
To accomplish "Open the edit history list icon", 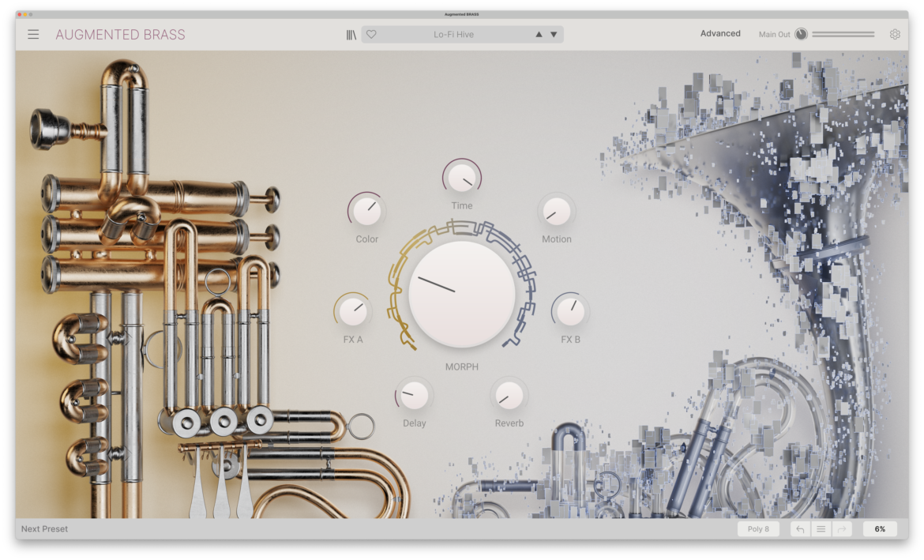I will click(x=821, y=529).
